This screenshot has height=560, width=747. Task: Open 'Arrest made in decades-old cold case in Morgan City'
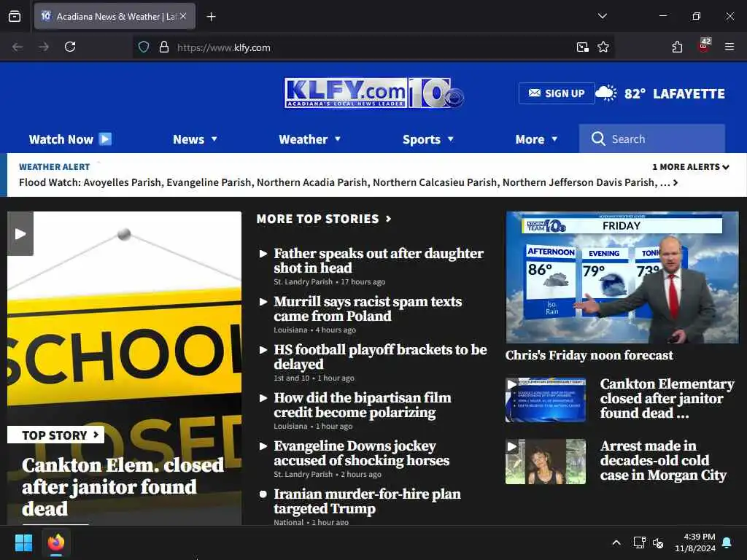[x=663, y=461]
